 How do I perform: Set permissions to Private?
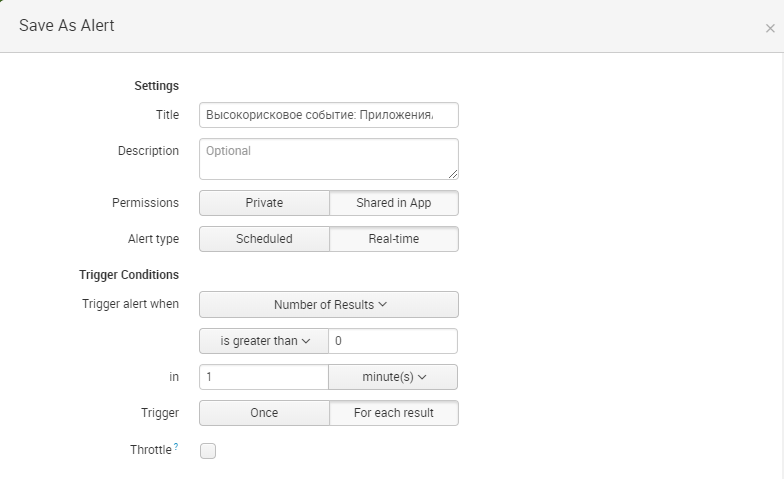264,203
